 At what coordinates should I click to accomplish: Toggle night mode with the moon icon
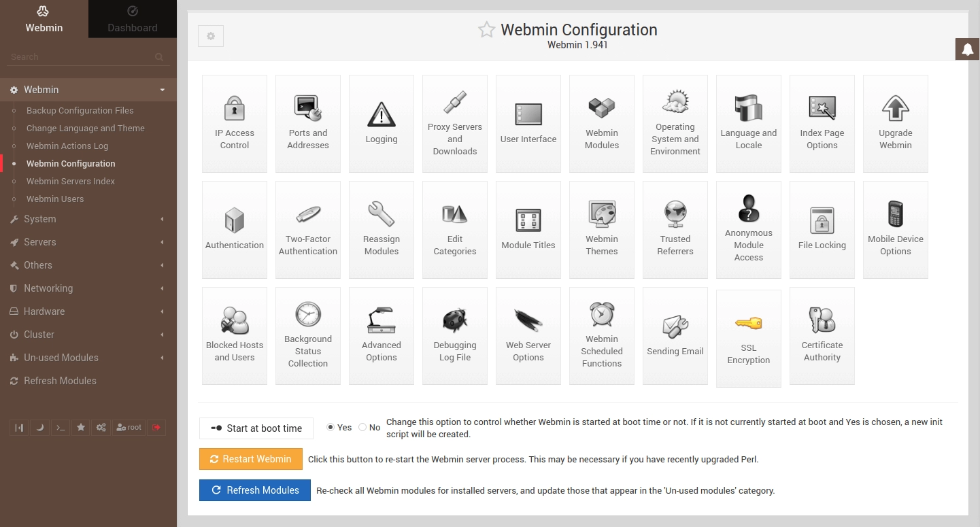(39, 427)
